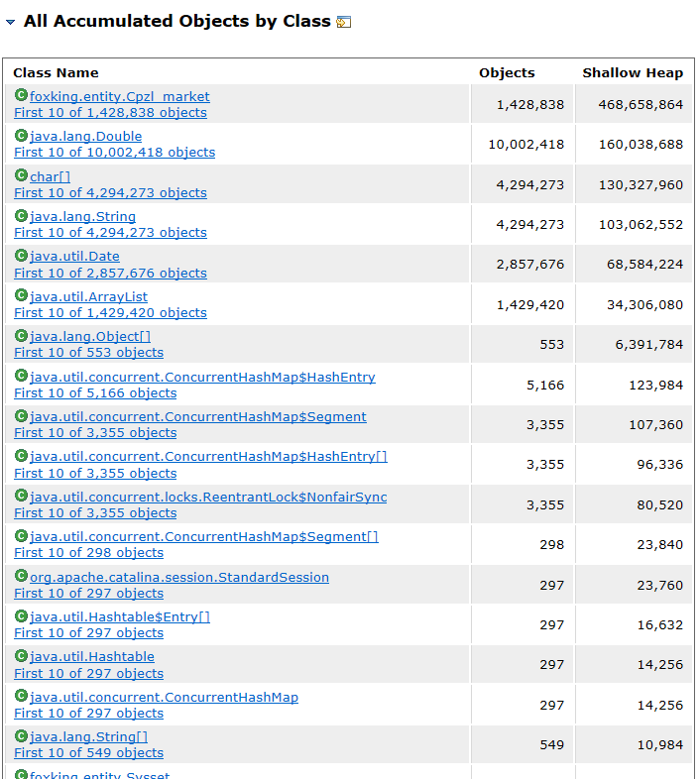Image resolution: width=700 pixels, height=779 pixels.
Task: Collapse the All Accumulated Objects by Class section
Action: tap(10, 22)
